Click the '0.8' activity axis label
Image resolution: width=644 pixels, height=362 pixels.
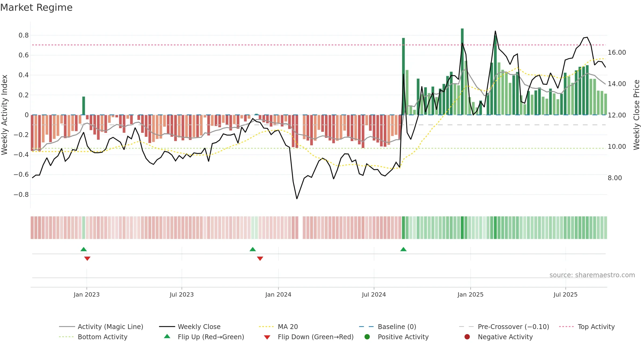(x=24, y=35)
